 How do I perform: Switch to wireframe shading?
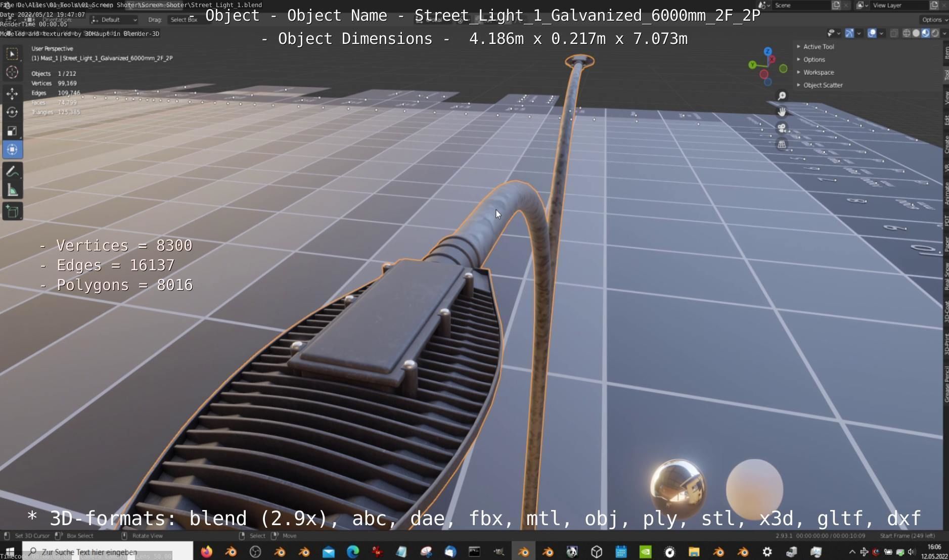tap(906, 33)
